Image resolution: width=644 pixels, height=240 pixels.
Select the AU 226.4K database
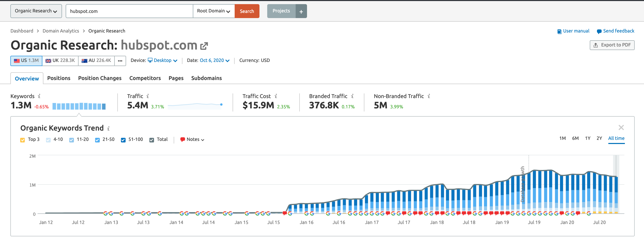[96, 61]
